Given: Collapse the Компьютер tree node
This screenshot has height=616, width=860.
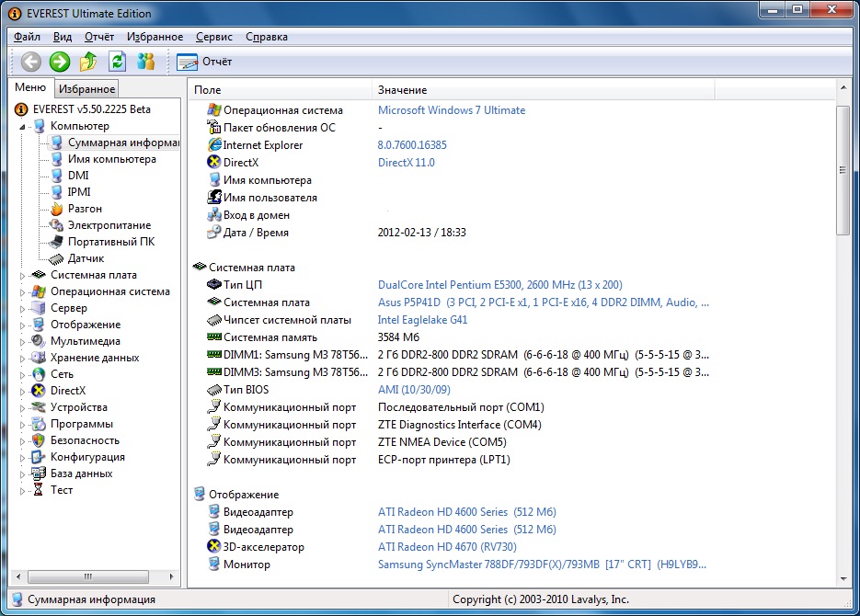Looking at the screenshot, I should coord(23,126).
